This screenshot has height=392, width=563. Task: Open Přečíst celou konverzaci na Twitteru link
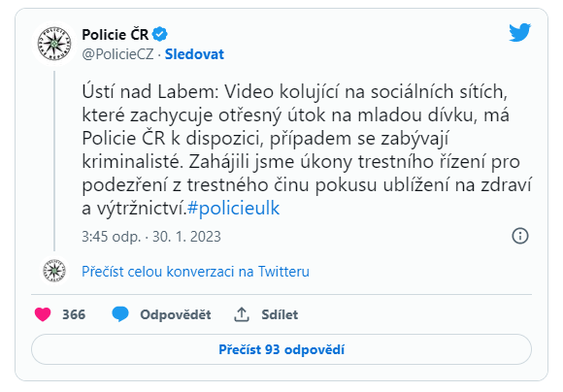click(x=195, y=272)
